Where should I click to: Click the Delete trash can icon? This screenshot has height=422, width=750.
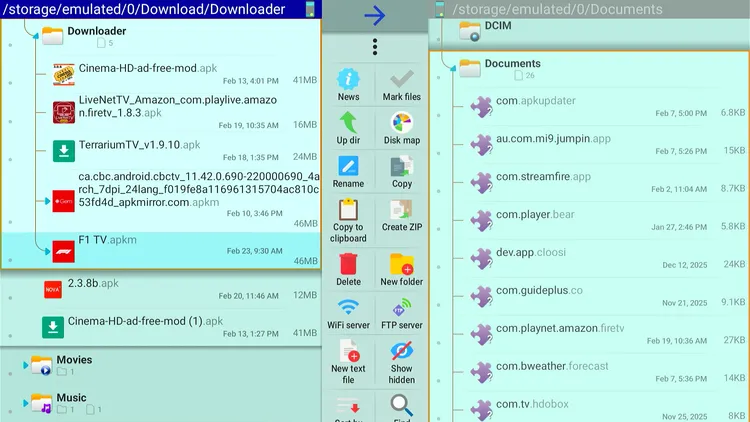coord(348,264)
